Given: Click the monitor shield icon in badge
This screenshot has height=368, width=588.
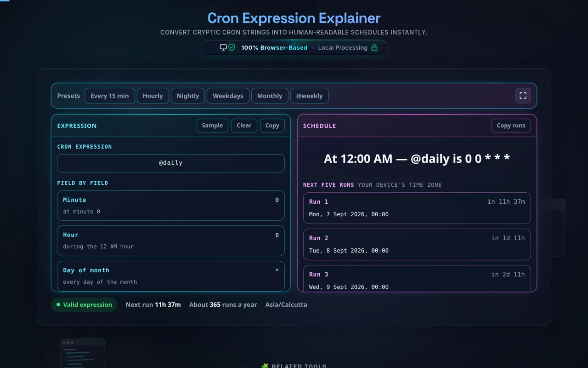Looking at the screenshot, I should (x=227, y=47).
